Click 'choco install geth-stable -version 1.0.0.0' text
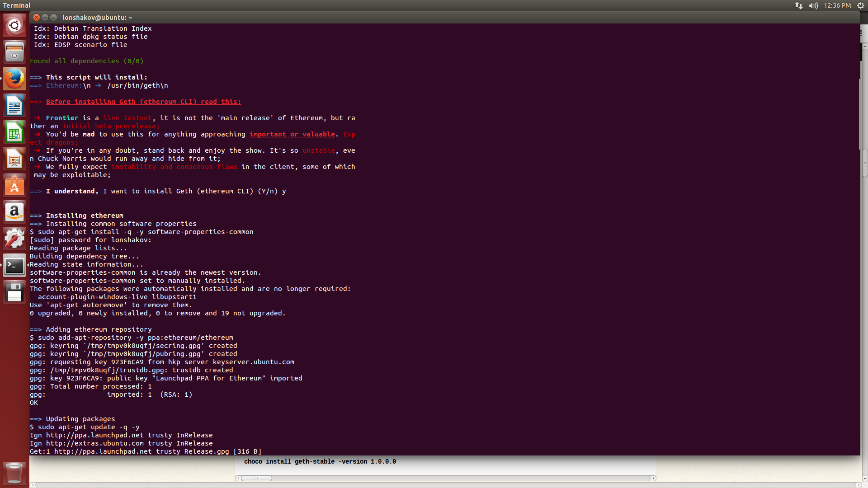Screen dimensions: 868x488 (x=320, y=461)
